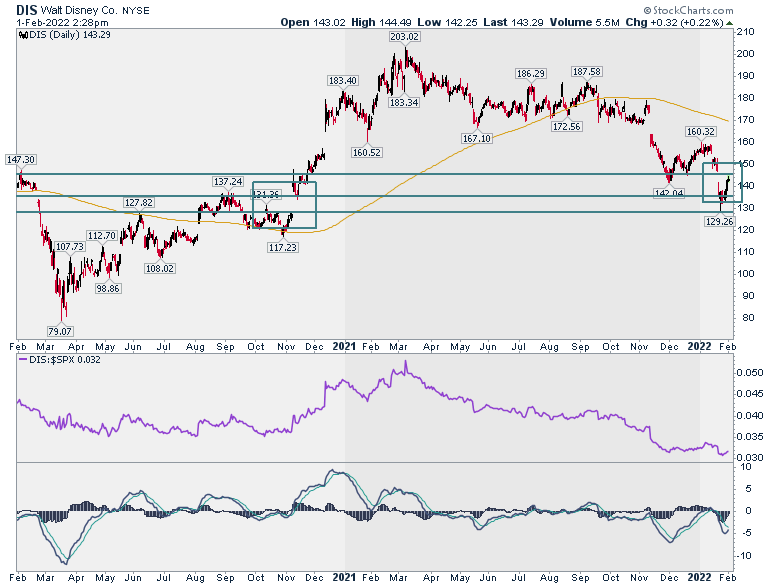Click the 170 tick on price axis

pos(746,120)
